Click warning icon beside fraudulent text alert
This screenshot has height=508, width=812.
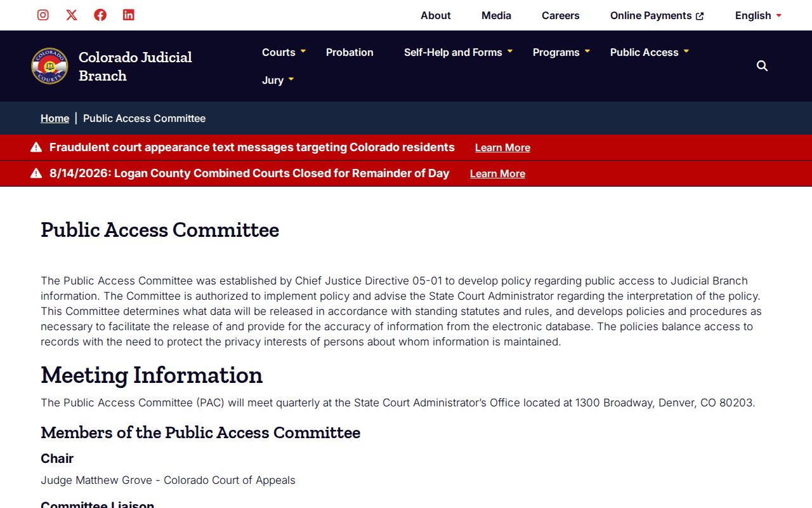[x=36, y=147]
